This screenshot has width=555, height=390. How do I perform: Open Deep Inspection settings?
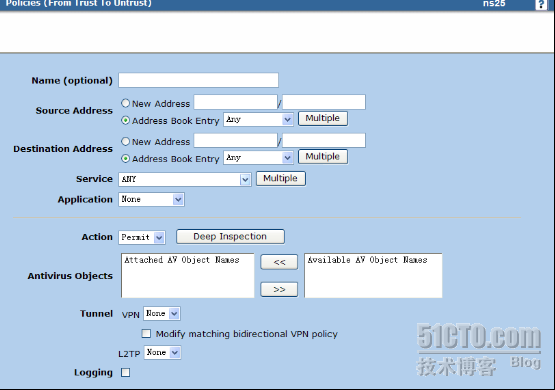click(x=230, y=236)
